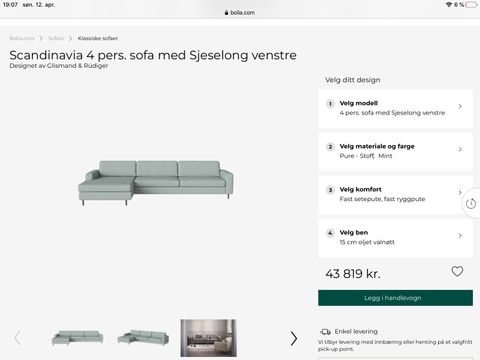Click the delivery truck icon

pos(325,331)
